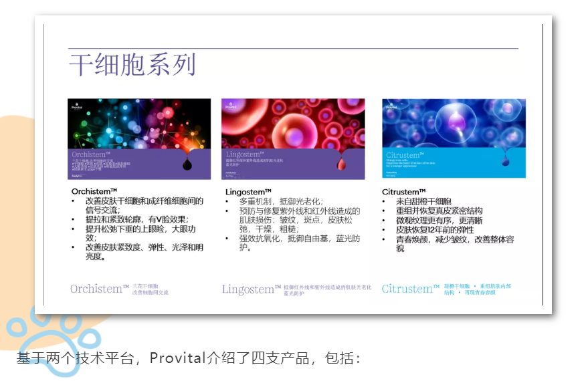Select the bold Orchistem™ heading above bullets

pos(94,191)
